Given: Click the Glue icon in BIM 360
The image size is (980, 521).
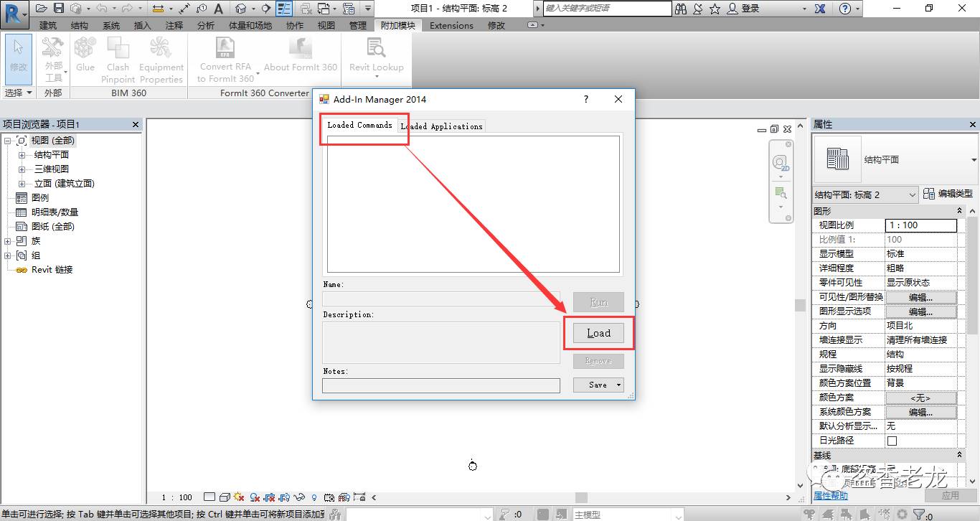Looking at the screenshot, I should pos(85,55).
